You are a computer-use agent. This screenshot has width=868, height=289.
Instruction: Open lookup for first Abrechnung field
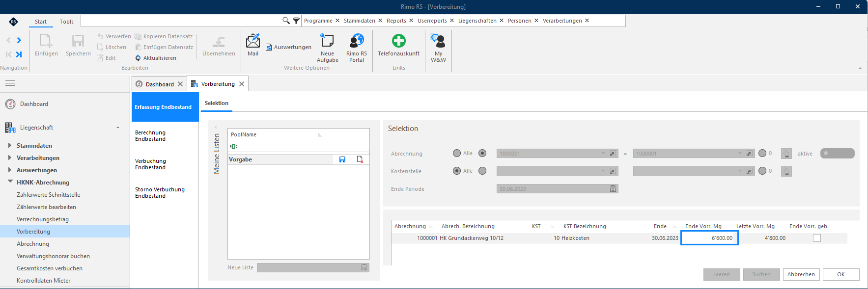coord(613,154)
